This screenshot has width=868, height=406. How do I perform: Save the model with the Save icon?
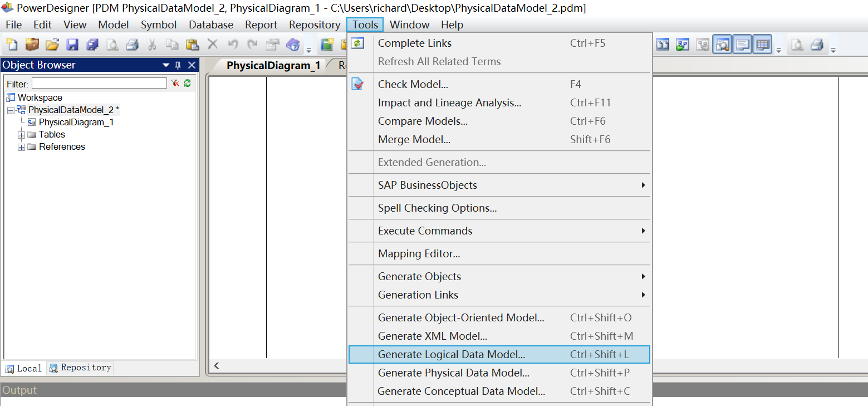pos(72,44)
